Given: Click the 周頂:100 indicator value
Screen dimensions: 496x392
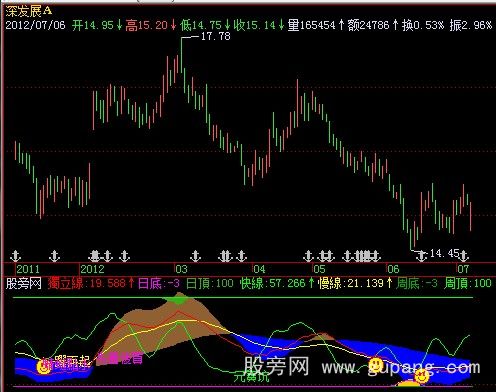Looking at the screenshot, I should (468, 284).
